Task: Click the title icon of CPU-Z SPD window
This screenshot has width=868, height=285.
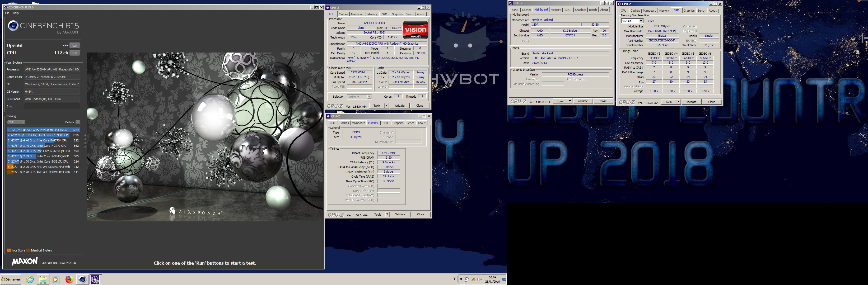Action: click(619, 4)
